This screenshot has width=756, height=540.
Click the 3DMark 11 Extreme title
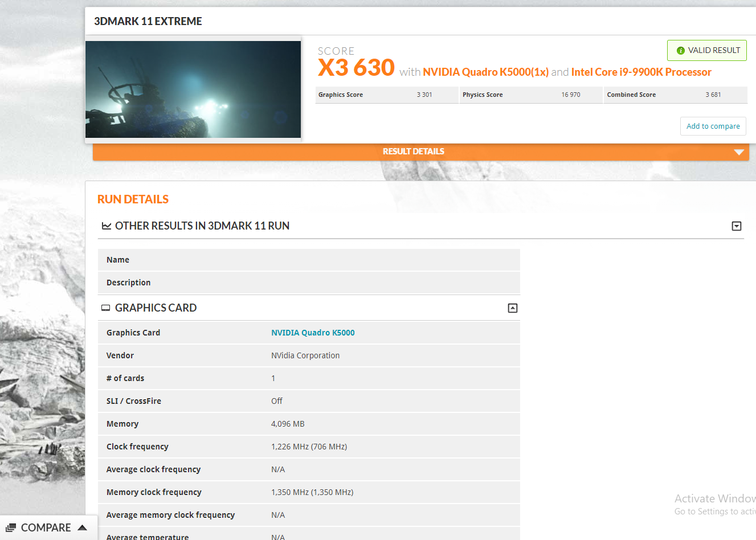[x=148, y=22]
